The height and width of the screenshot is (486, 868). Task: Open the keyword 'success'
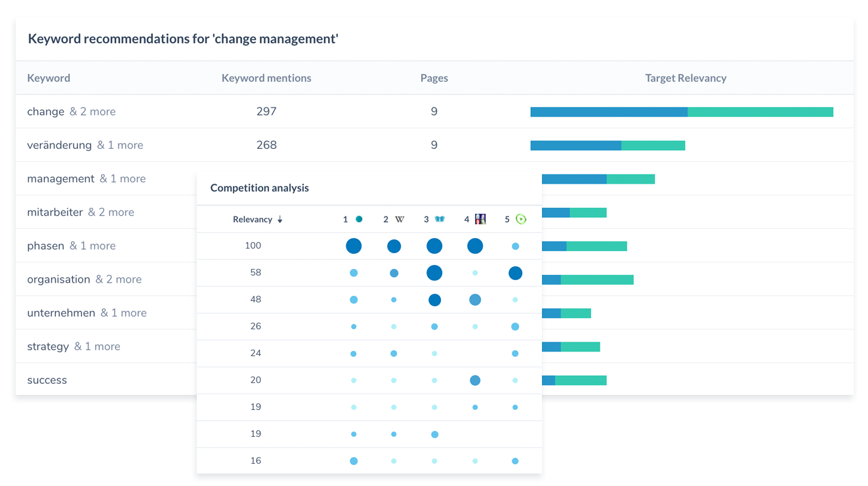point(47,380)
